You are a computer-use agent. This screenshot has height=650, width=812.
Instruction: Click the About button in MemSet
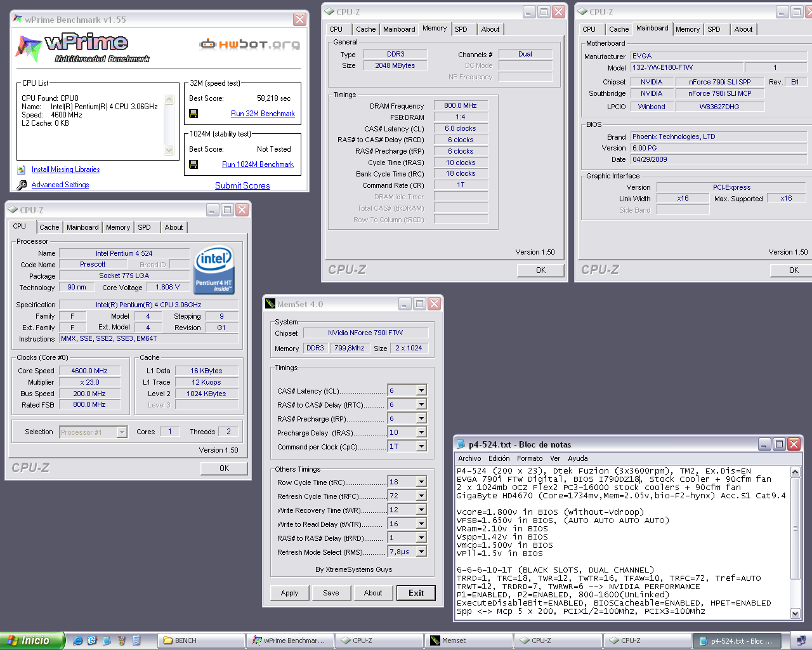(373, 593)
